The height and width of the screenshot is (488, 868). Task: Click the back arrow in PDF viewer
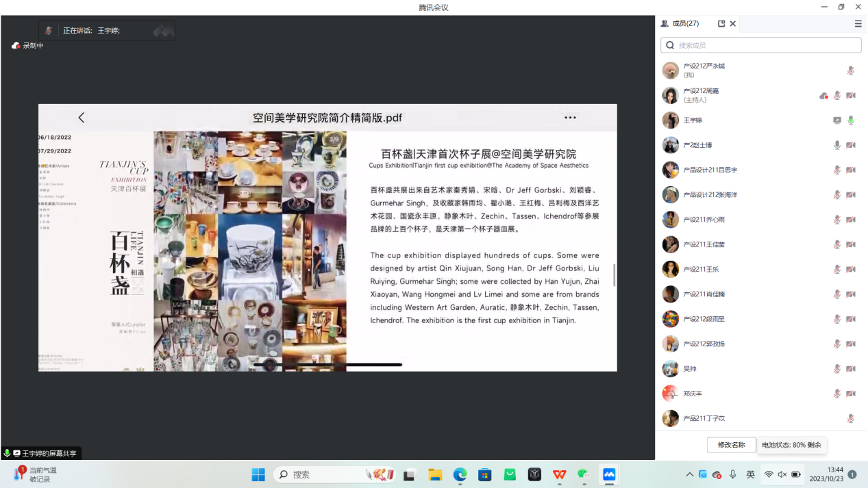tap(82, 118)
